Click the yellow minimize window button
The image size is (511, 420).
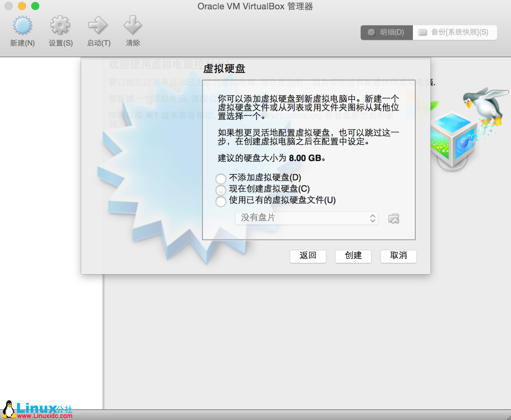[x=22, y=6]
